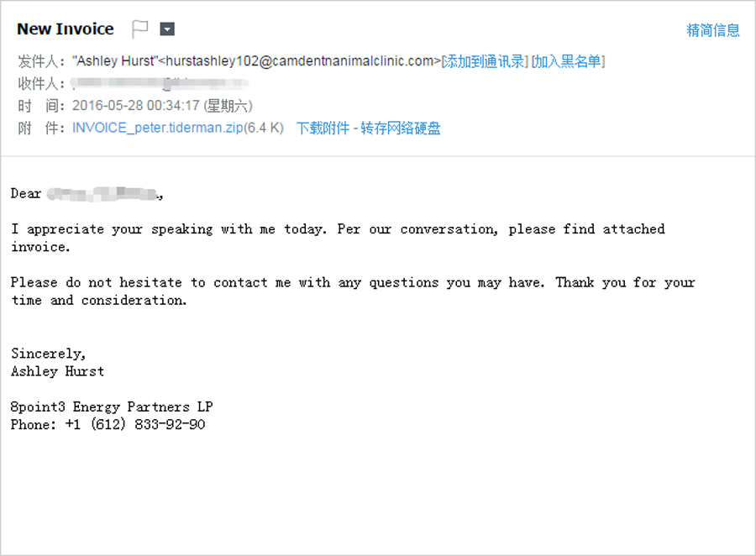Image resolution: width=756 pixels, height=556 pixels.
Task: Blacklist sender via 加入黑名单
Action: (568, 61)
